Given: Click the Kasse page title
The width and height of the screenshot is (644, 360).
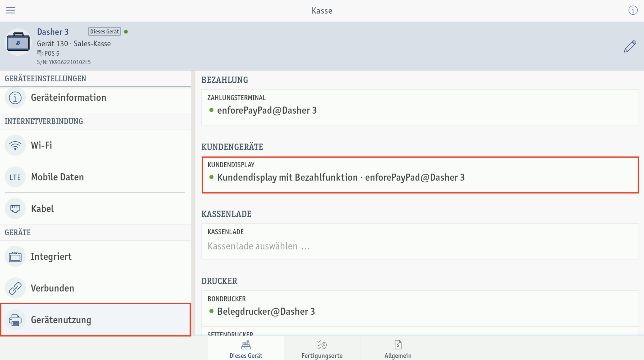Looking at the screenshot, I should point(322,11).
